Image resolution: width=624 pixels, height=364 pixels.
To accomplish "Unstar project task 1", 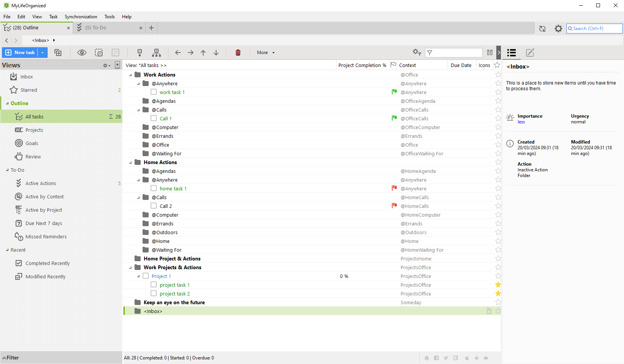I will coord(498,284).
